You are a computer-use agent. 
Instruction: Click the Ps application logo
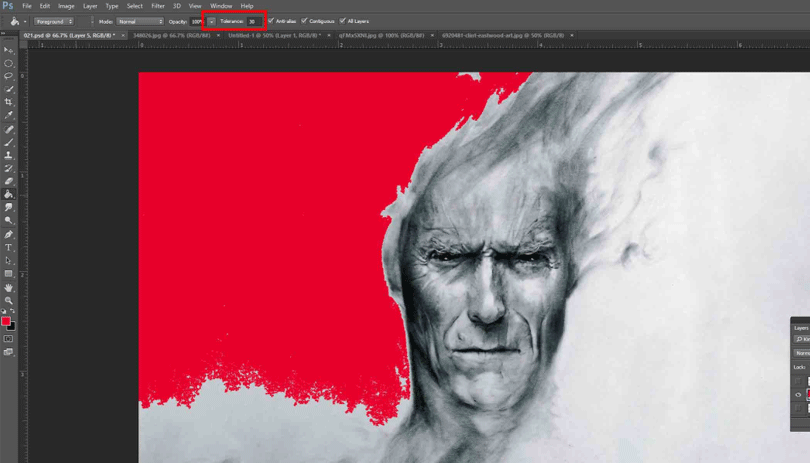pyautogui.click(x=8, y=6)
